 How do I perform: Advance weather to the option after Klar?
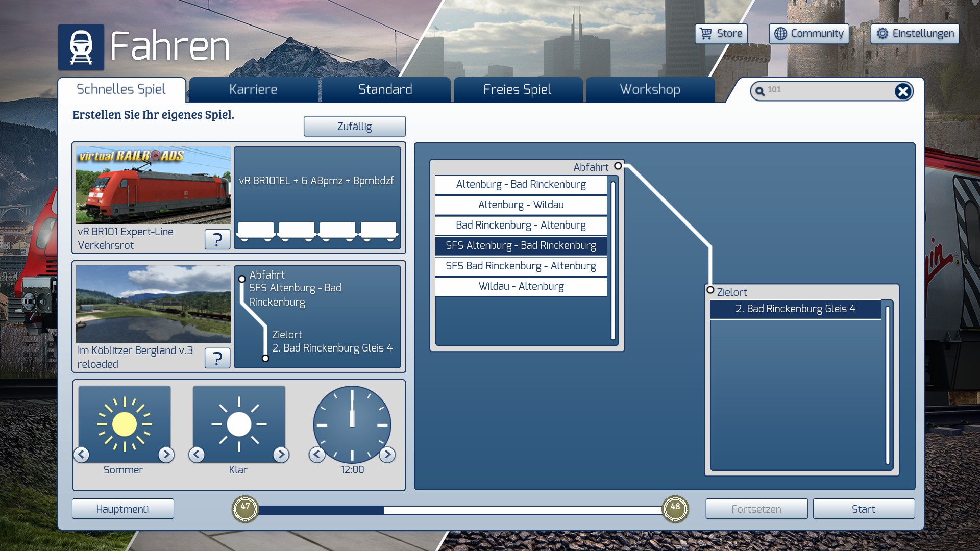(281, 454)
